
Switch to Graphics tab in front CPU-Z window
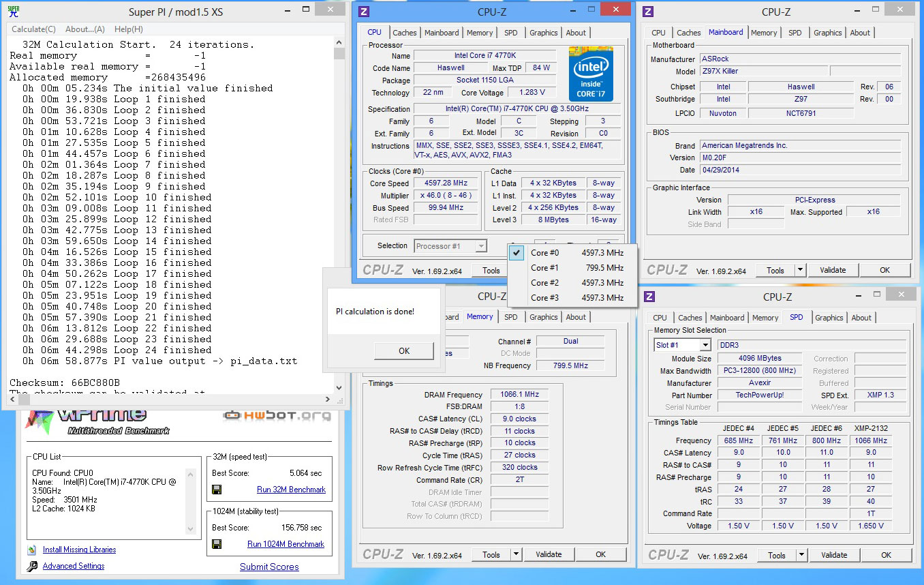tap(544, 33)
